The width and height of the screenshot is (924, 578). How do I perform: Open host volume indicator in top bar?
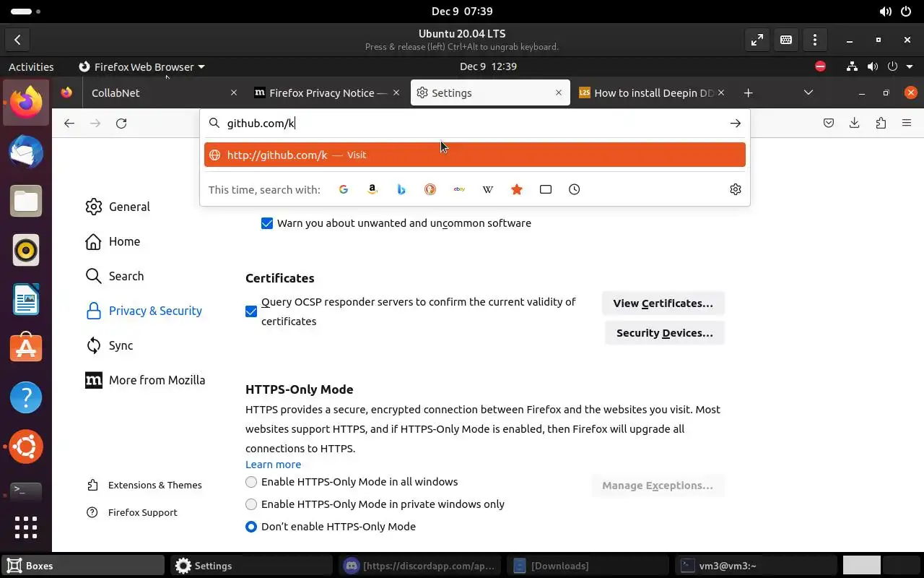pyautogui.click(x=885, y=12)
